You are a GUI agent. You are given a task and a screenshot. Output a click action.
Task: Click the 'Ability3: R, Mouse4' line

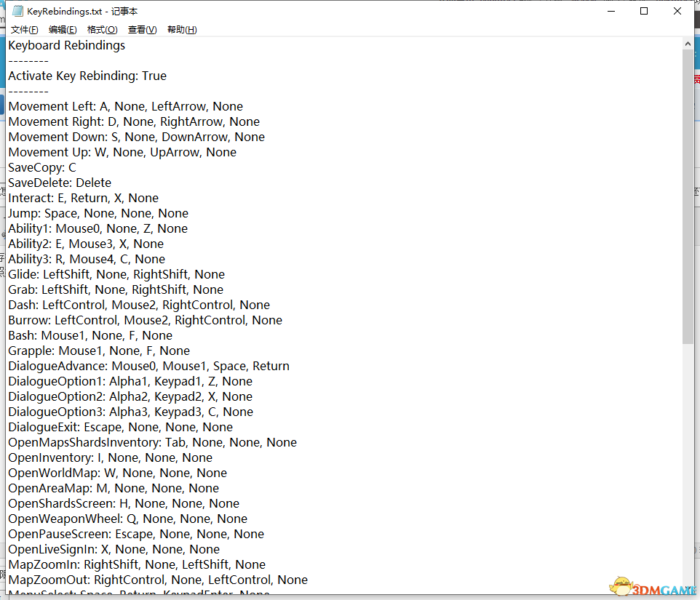click(87, 259)
